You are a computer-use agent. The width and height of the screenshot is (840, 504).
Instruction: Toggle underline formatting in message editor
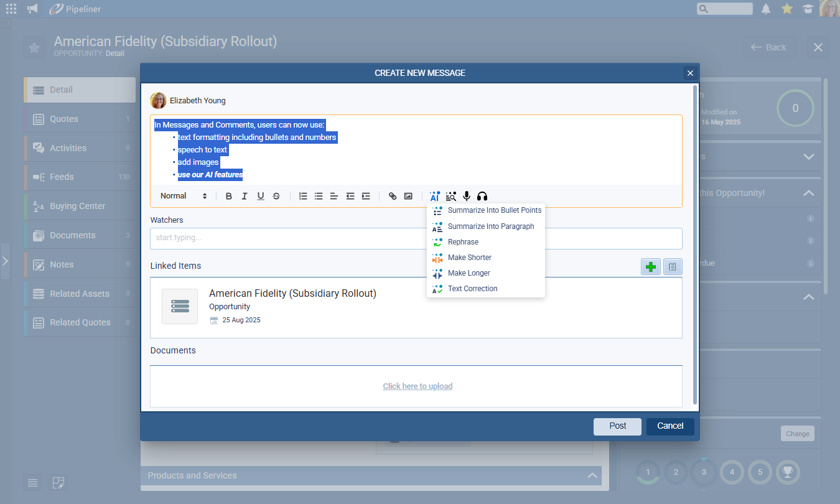261,196
